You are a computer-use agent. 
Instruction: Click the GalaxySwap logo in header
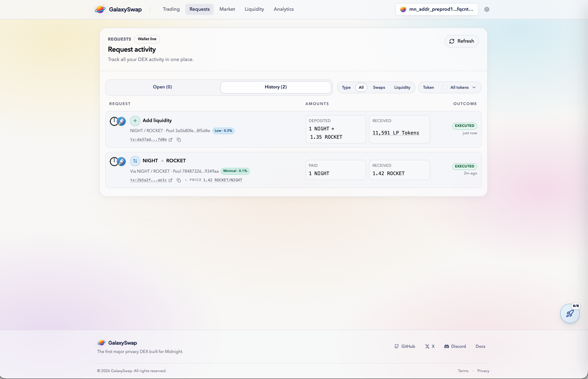click(x=119, y=9)
